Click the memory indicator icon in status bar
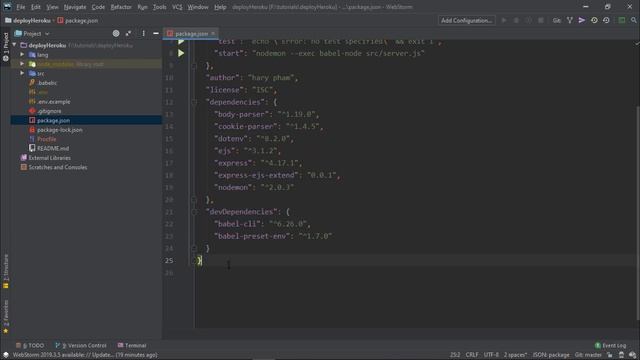Viewport: 640px width, 360px height. (632, 355)
